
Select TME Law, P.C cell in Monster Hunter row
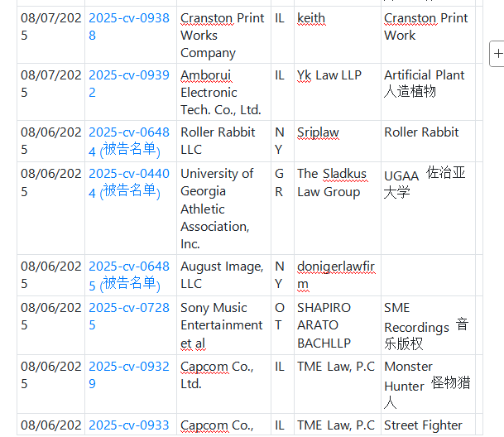coord(338,384)
